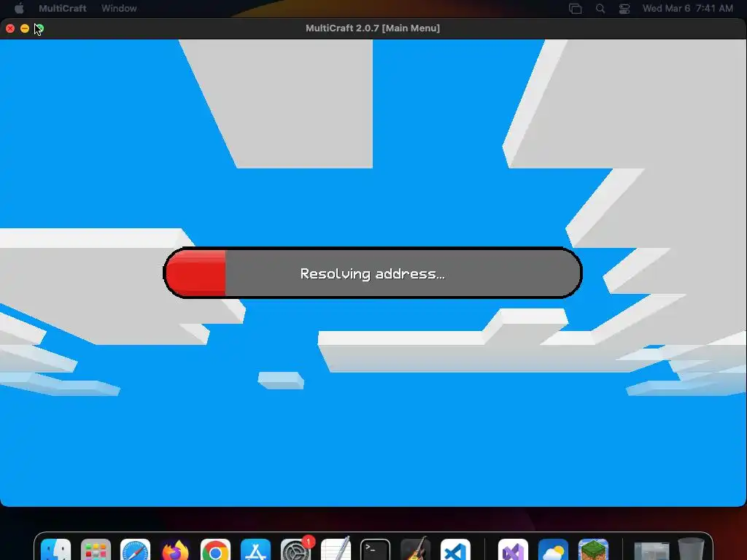Open the Window menu
Image resolution: width=747 pixels, height=560 pixels.
[x=119, y=8]
